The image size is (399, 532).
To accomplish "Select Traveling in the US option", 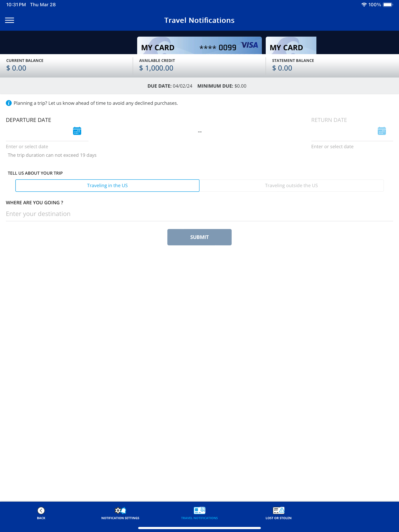I will [107, 185].
